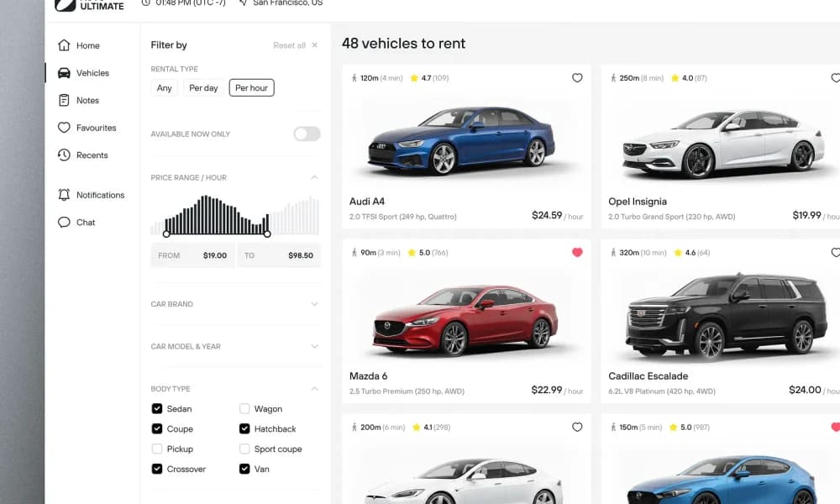Select Per day rental type
Viewport: 840px width, 504px height.
pyautogui.click(x=203, y=88)
